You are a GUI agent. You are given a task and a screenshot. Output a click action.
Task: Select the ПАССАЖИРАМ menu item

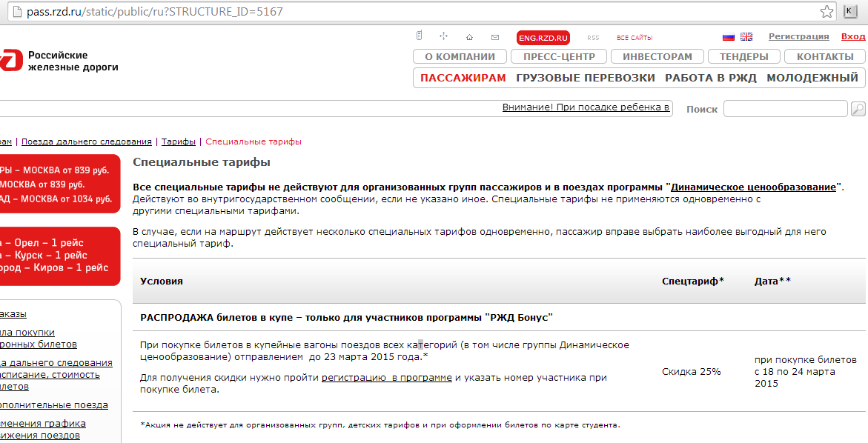point(463,78)
